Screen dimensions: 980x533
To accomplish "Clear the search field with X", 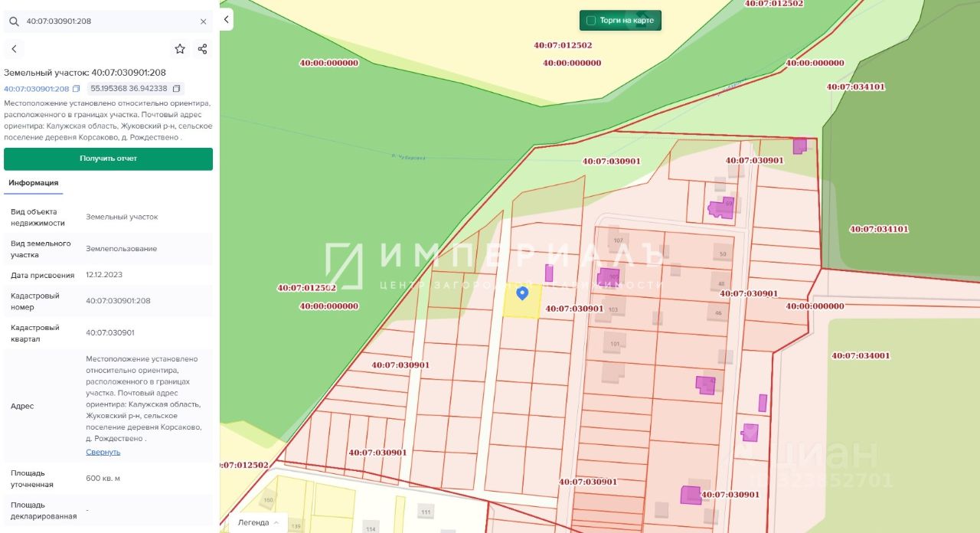I will 203,21.
